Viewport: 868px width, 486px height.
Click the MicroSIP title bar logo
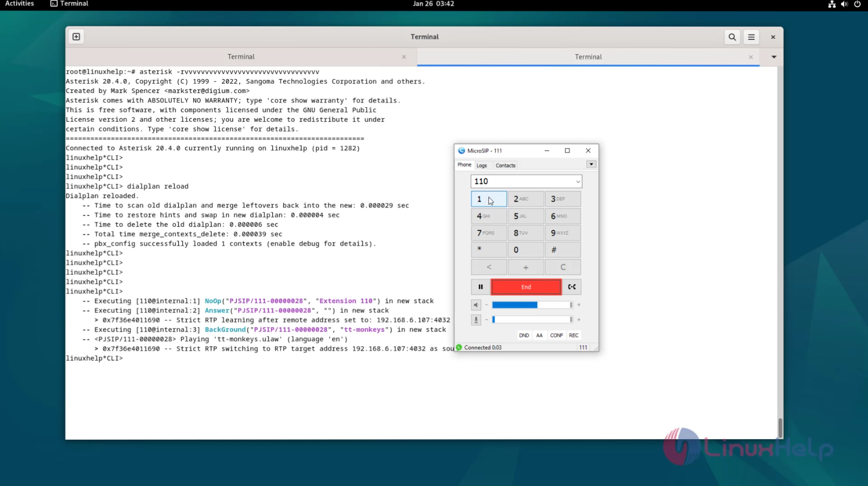(x=461, y=151)
